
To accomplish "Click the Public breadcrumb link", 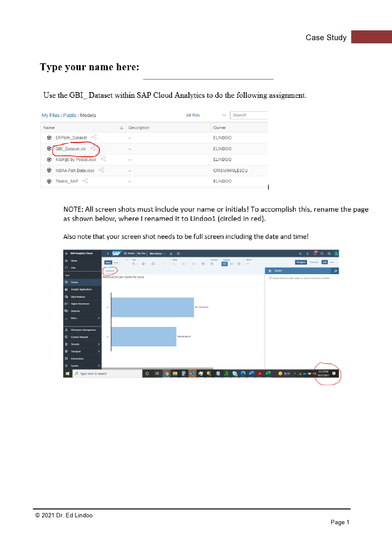I will 70,115.
